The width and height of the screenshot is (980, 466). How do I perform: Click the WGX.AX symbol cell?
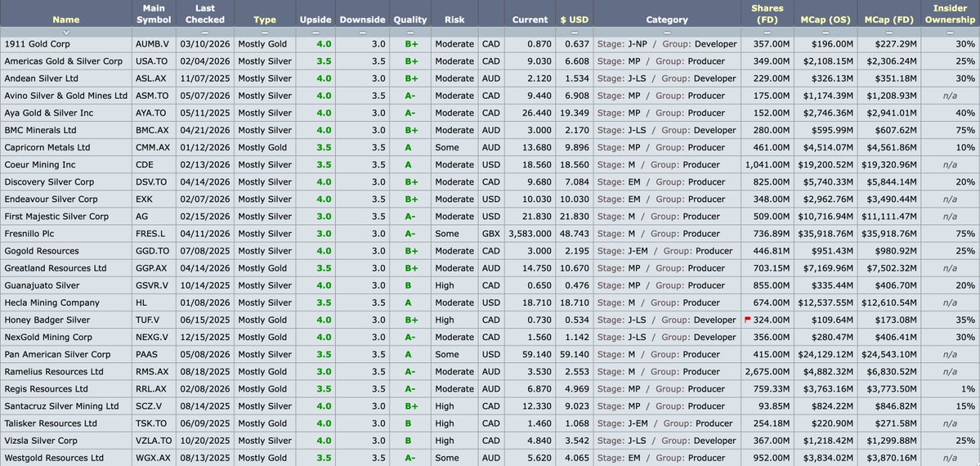(x=153, y=457)
